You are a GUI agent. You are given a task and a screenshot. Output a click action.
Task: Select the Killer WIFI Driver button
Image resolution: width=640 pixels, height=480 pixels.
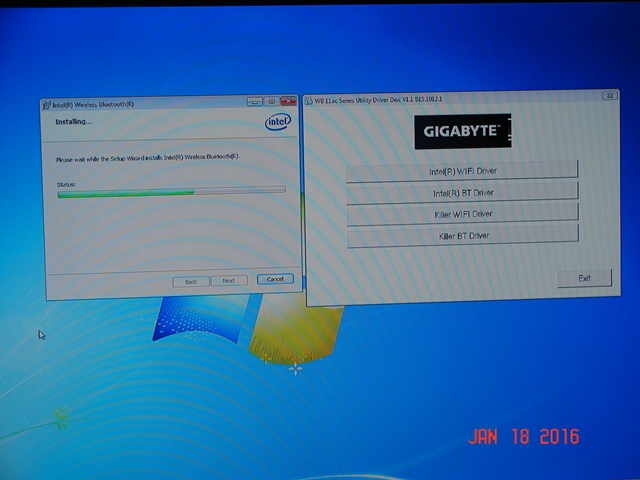point(463,214)
